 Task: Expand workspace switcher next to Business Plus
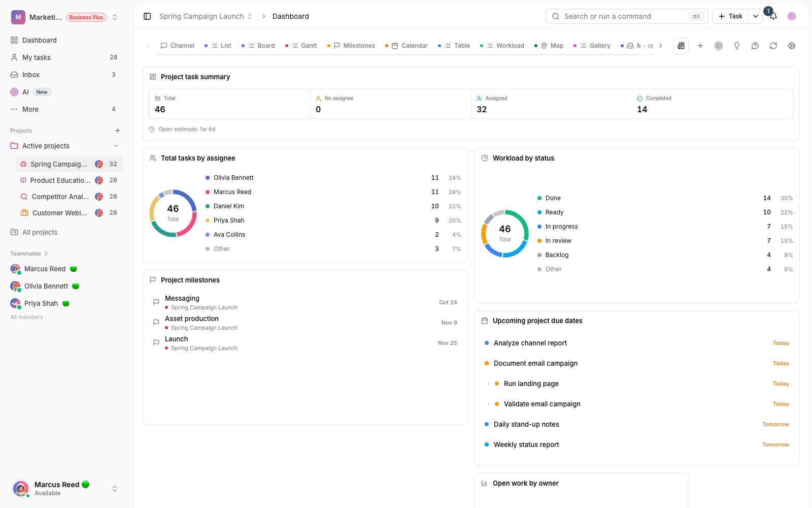(x=115, y=17)
